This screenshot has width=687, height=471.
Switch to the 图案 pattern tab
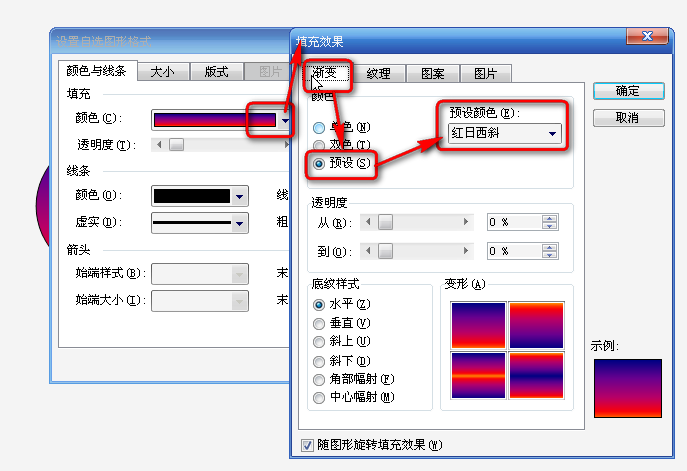(433, 74)
